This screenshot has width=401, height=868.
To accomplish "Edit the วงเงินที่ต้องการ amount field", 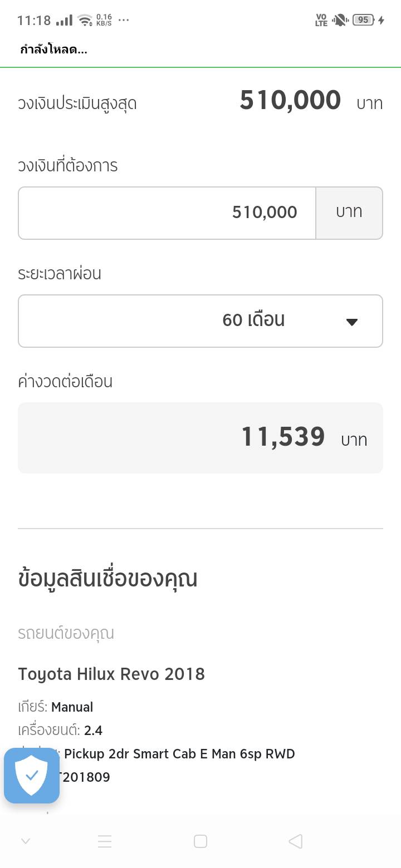I will (x=167, y=213).
